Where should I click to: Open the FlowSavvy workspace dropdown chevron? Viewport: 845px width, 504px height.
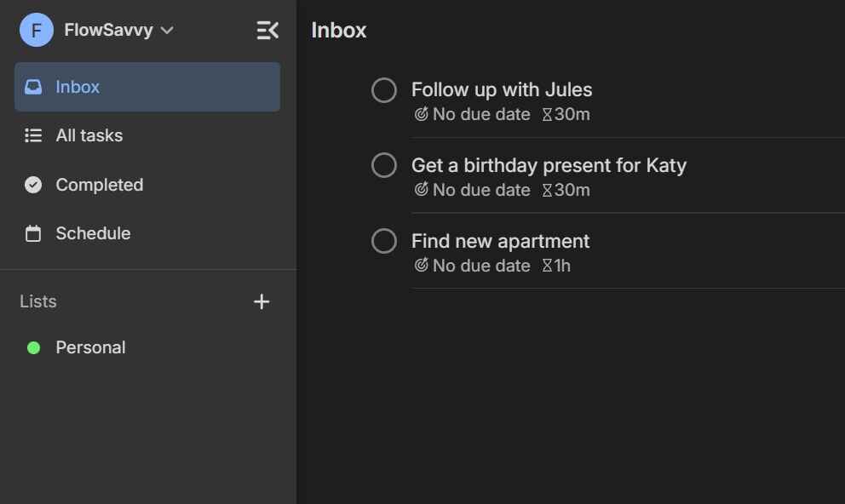click(168, 30)
